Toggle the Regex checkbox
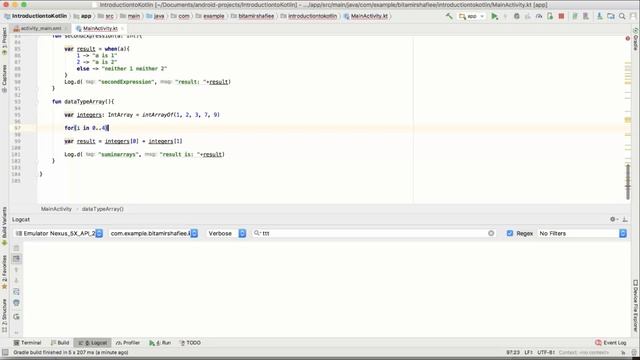The height and width of the screenshot is (360, 640). [510, 233]
